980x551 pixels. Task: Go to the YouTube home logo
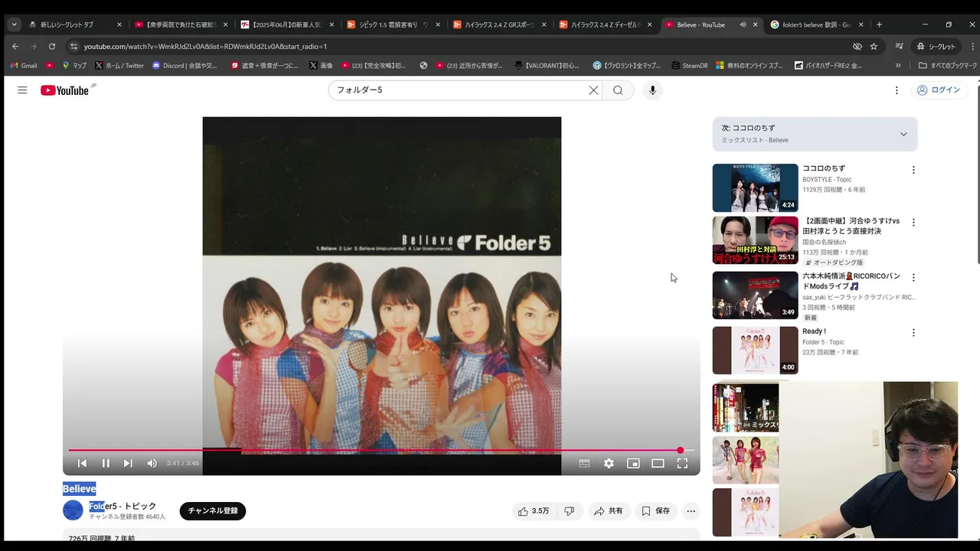[x=67, y=90]
